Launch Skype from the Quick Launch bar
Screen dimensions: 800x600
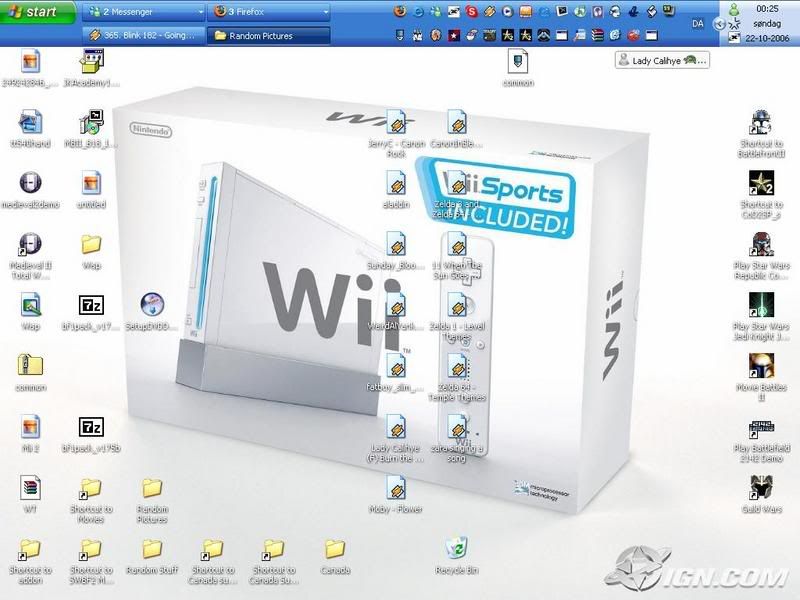point(472,11)
